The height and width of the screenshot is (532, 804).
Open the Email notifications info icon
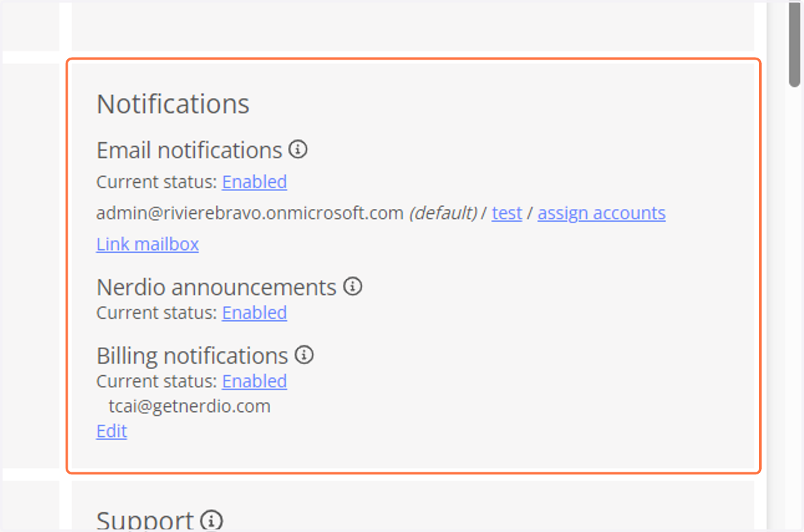tap(298, 149)
